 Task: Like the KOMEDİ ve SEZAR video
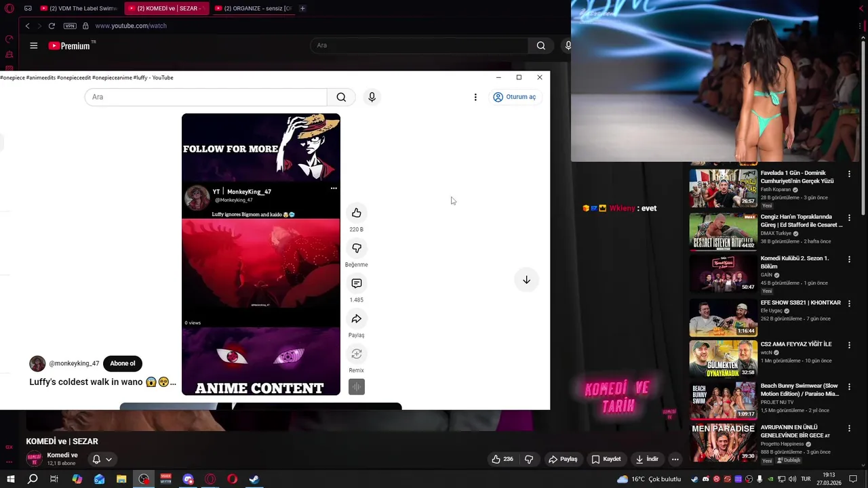(502, 459)
